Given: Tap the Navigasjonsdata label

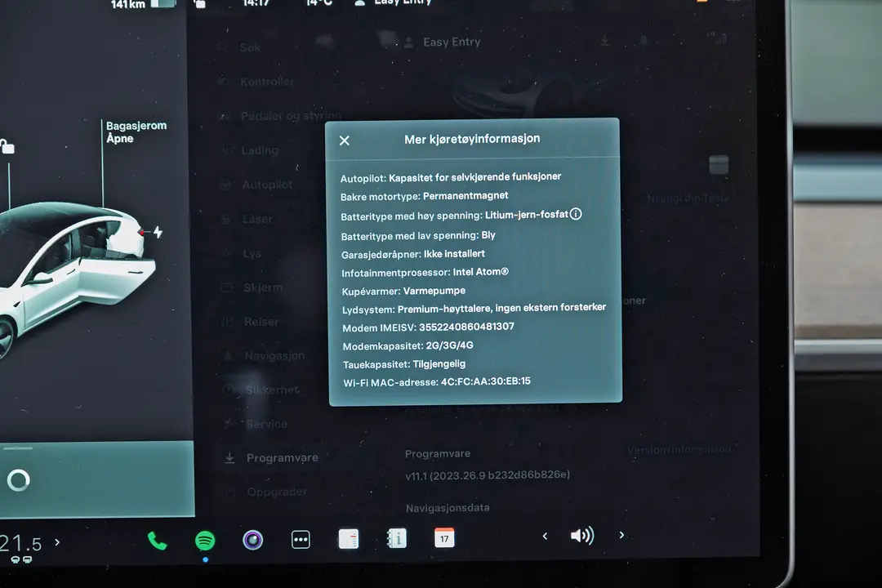Looking at the screenshot, I should pos(448,508).
